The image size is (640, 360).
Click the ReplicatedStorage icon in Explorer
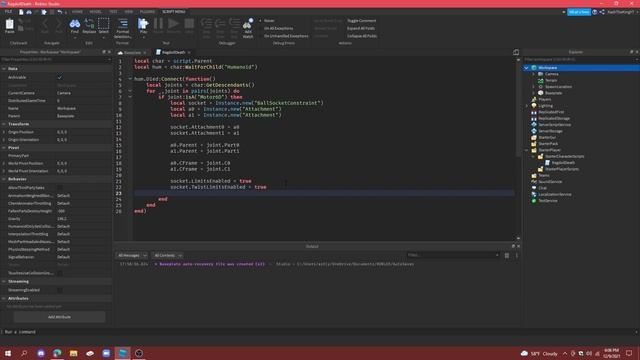coord(534,118)
